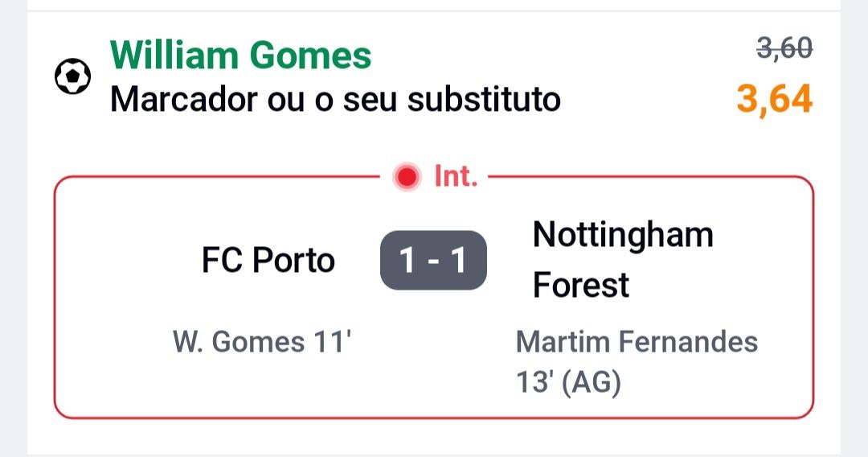The image size is (868, 457).
Task: Click the crossed-out 3,60 previous odds
Action: pos(784,50)
